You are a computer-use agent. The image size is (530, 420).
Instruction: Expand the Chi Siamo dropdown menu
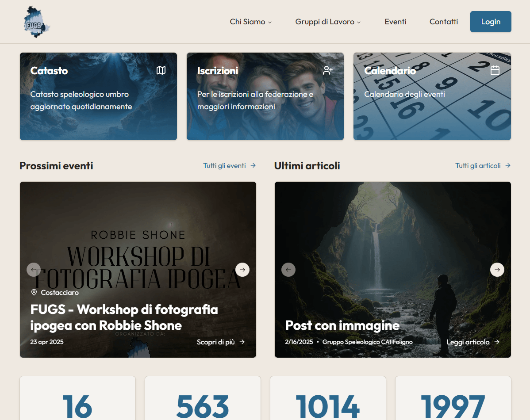coord(251,22)
